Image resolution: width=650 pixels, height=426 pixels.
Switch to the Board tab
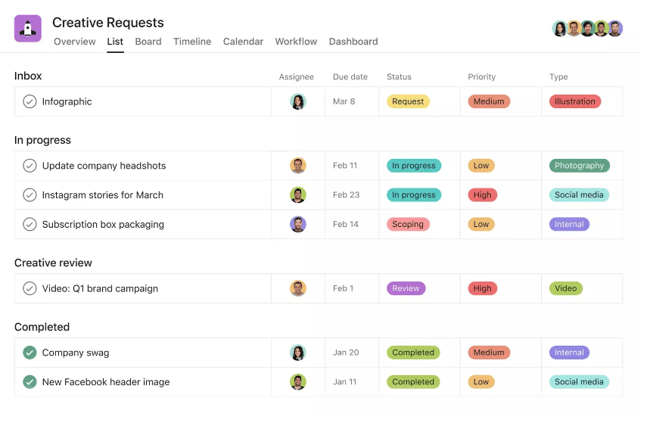tap(148, 42)
